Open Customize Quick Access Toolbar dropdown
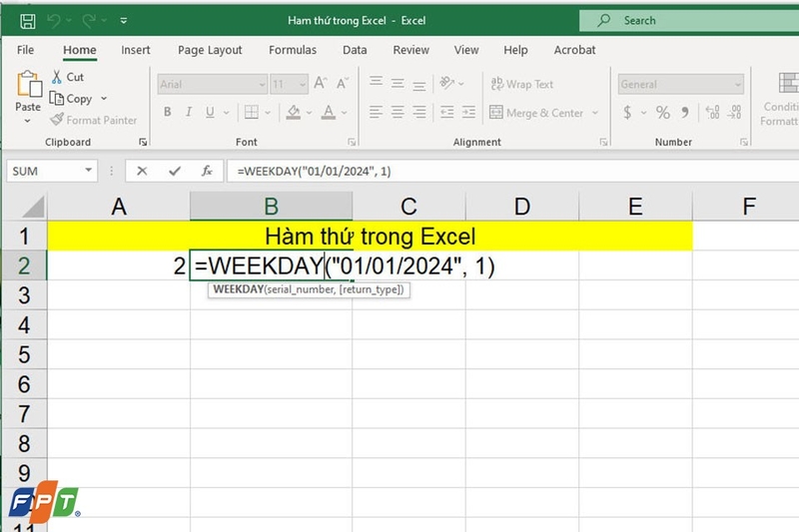The height and width of the screenshot is (532, 799). click(x=124, y=21)
